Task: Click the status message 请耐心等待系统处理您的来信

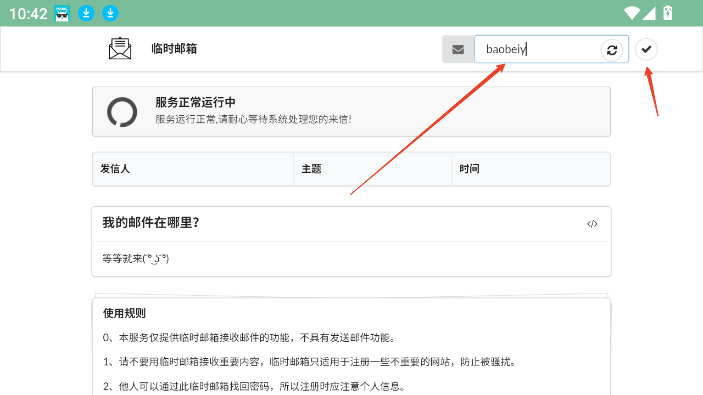Action: coord(254,119)
